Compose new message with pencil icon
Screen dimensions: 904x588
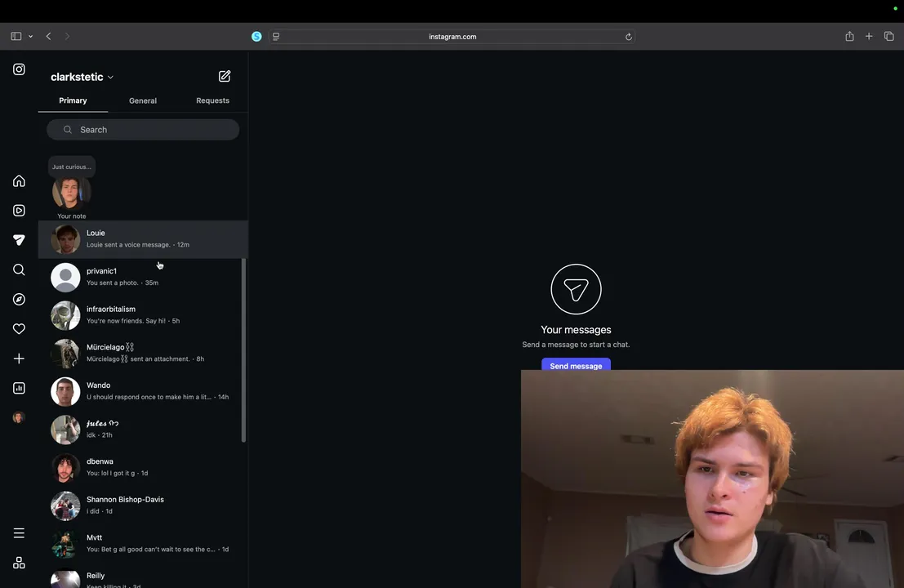coord(225,76)
